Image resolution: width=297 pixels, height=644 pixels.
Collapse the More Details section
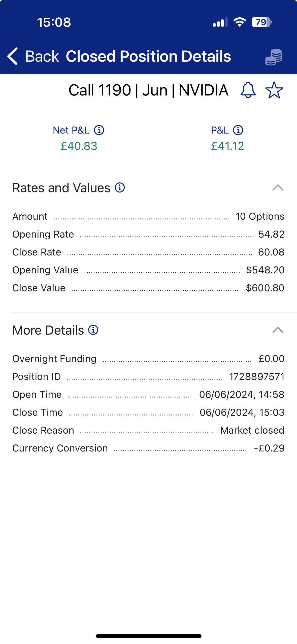coord(278,330)
